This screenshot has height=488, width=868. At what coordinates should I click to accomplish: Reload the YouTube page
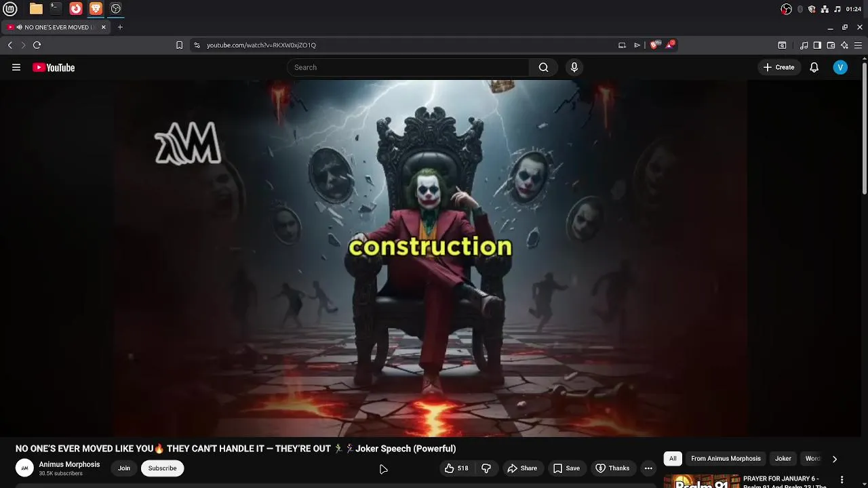[x=37, y=45]
